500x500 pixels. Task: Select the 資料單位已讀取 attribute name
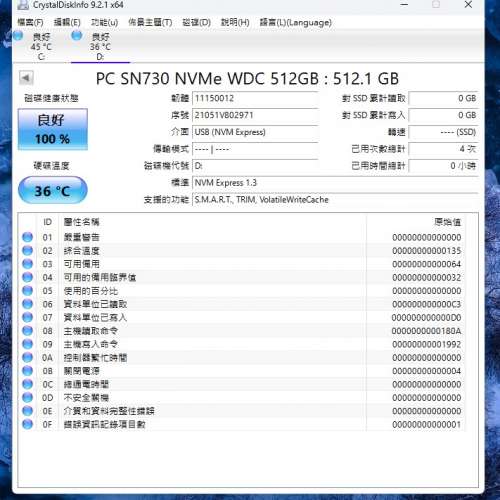tap(95, 304)
